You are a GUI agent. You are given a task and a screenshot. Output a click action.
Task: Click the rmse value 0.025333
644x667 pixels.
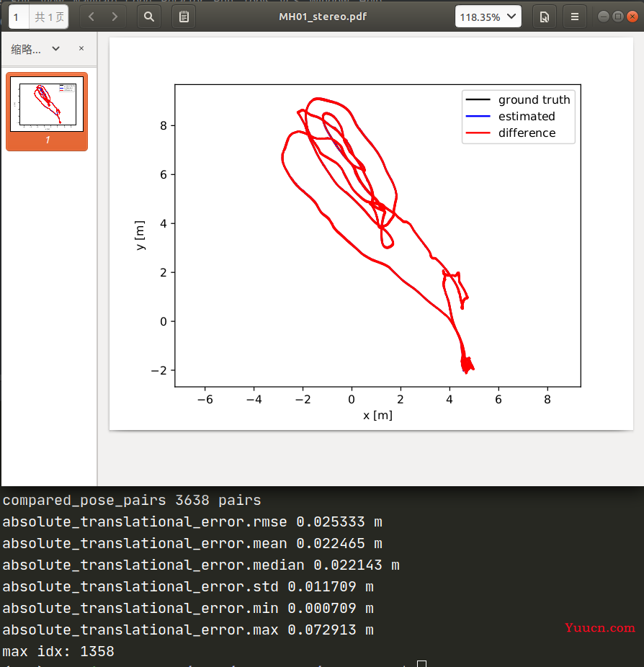(331, 522)
